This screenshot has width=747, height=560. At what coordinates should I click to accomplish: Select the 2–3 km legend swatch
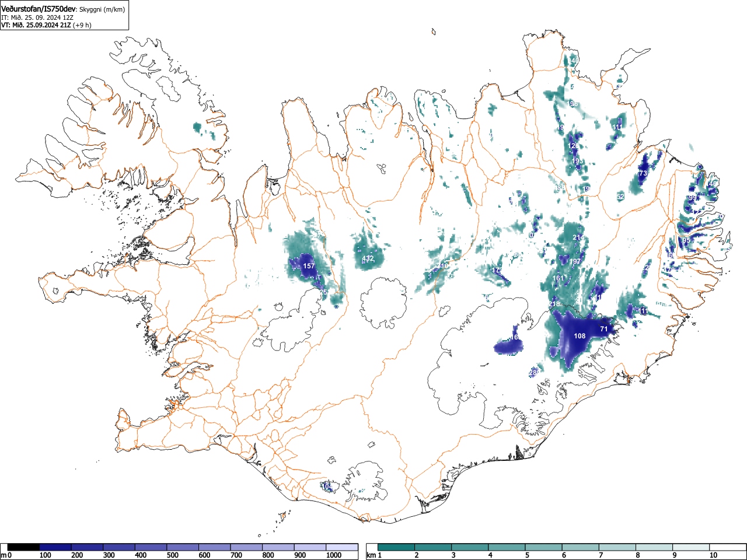click(434, 547)
